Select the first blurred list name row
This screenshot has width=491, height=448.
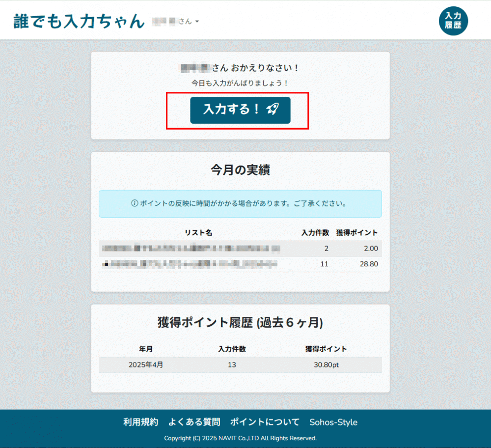coord(191,249)
